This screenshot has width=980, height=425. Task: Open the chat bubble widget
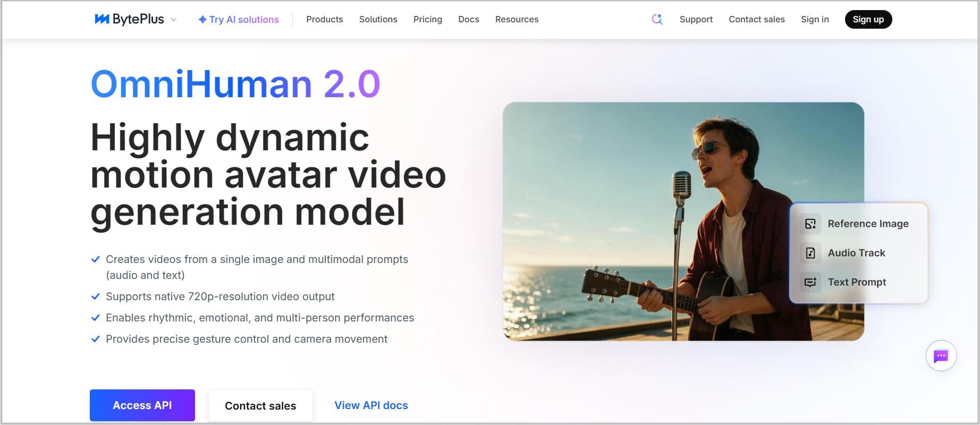tap(941, 355)
